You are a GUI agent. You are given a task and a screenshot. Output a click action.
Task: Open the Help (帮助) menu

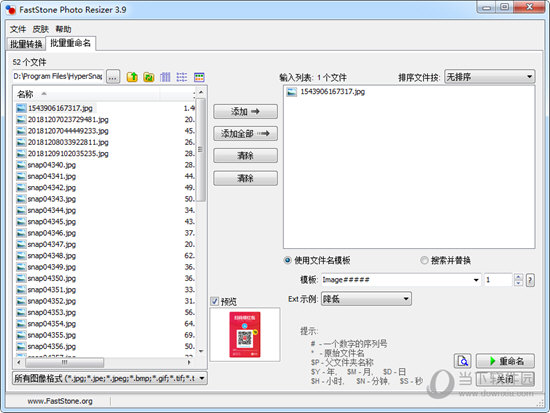pyautogui.click(x=63, y=29)
